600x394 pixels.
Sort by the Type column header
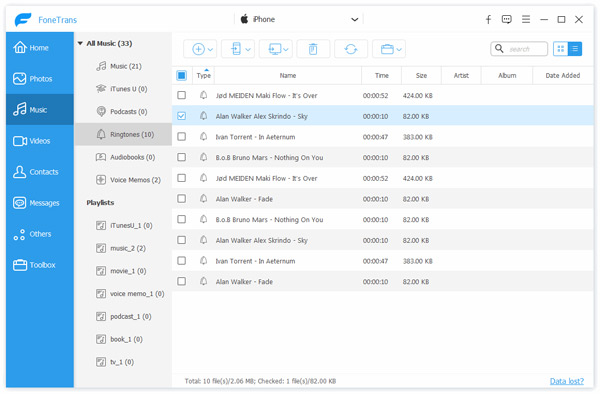point(204,75)
